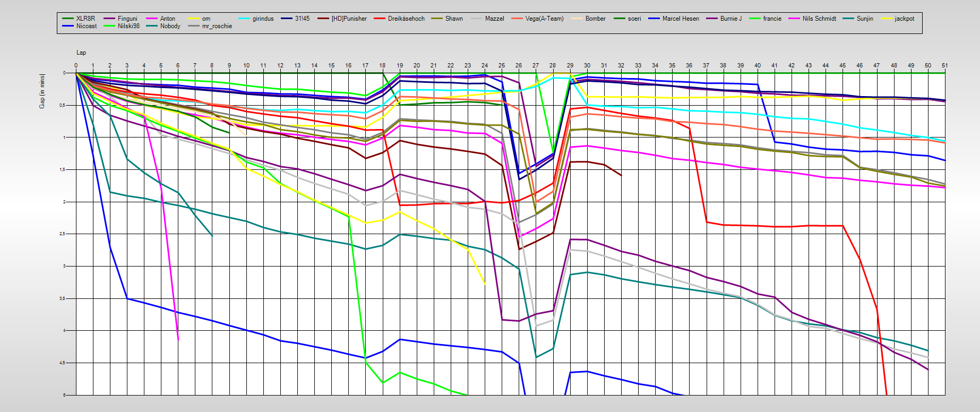
Task: Select the Bomber legend label
Action: pos(595,19)
